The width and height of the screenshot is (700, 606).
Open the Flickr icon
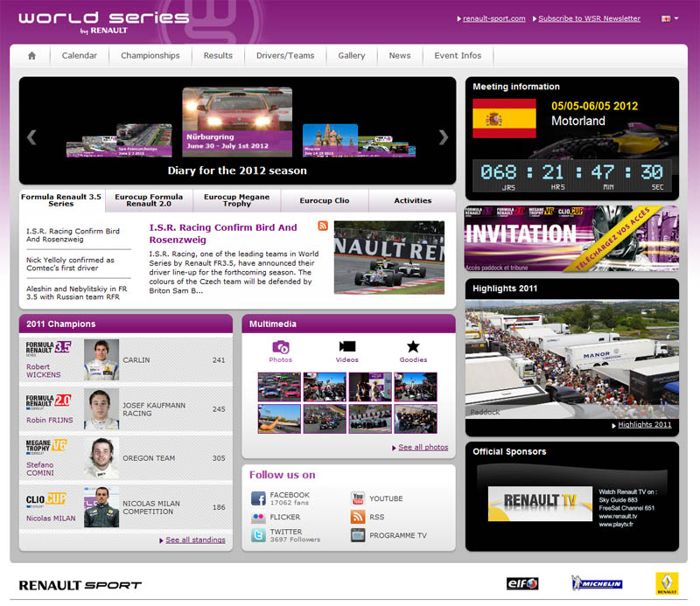[x=258, y=517]
